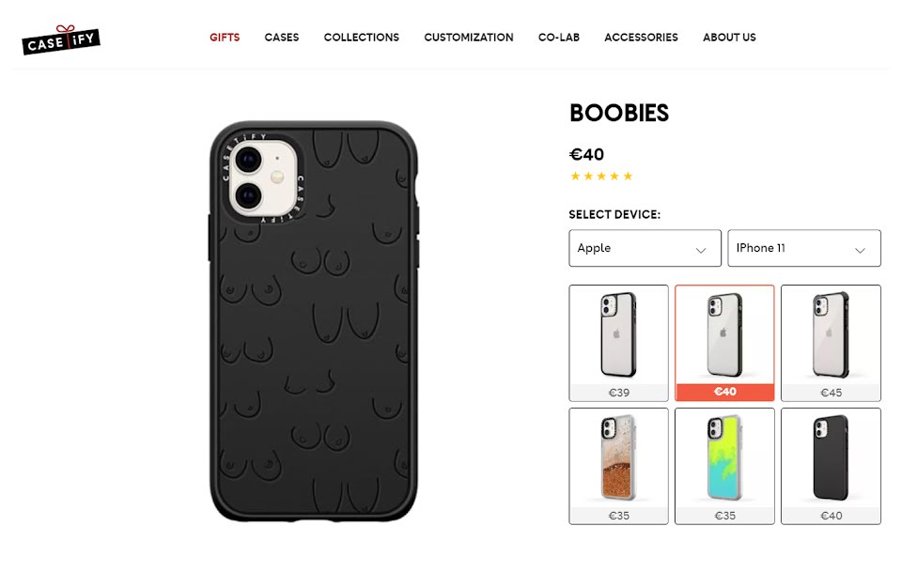The height and width of the screenshot is (588, 902).
Task: Select the solid black €40 case thumbnail
Action: [831, 466]
